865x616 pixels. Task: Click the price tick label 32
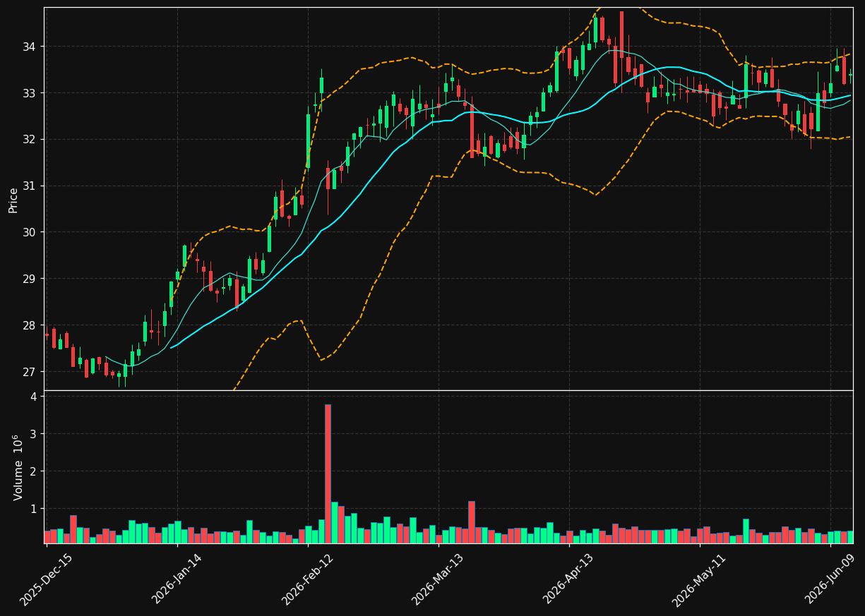tap(31, 140)
